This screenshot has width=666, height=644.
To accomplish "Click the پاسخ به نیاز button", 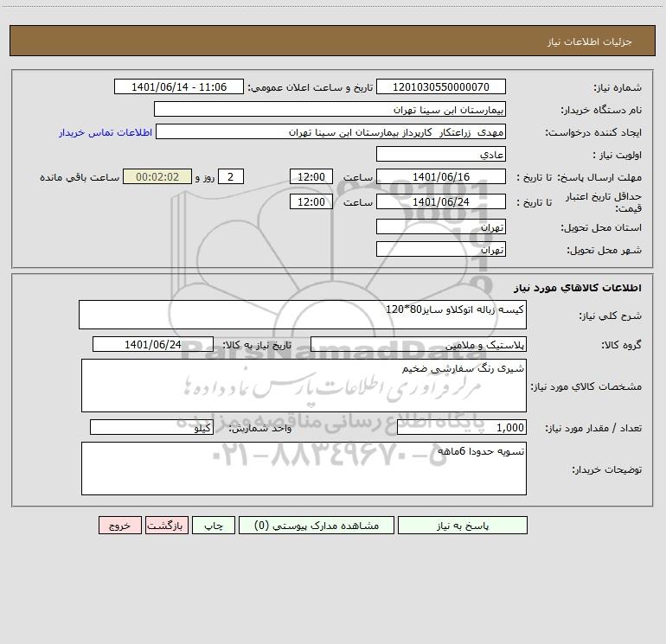I will click(x=463, y=526).
